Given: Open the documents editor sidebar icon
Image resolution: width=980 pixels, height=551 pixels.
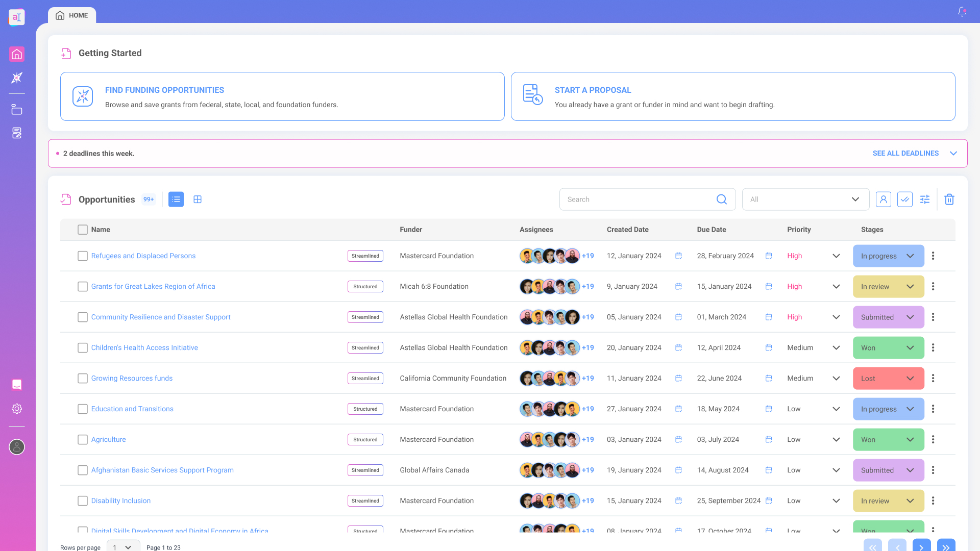Looking at the screenshot, I should tap(17, 133).
